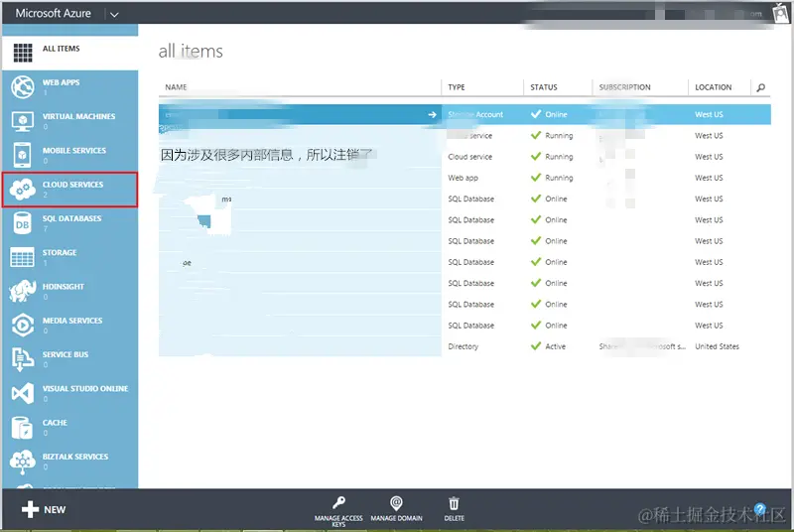Screen dimensions: 794x532
Task: Go to VISUAL STUDIO ONLINE in sidebar
Action: click(x=85, y=389)
